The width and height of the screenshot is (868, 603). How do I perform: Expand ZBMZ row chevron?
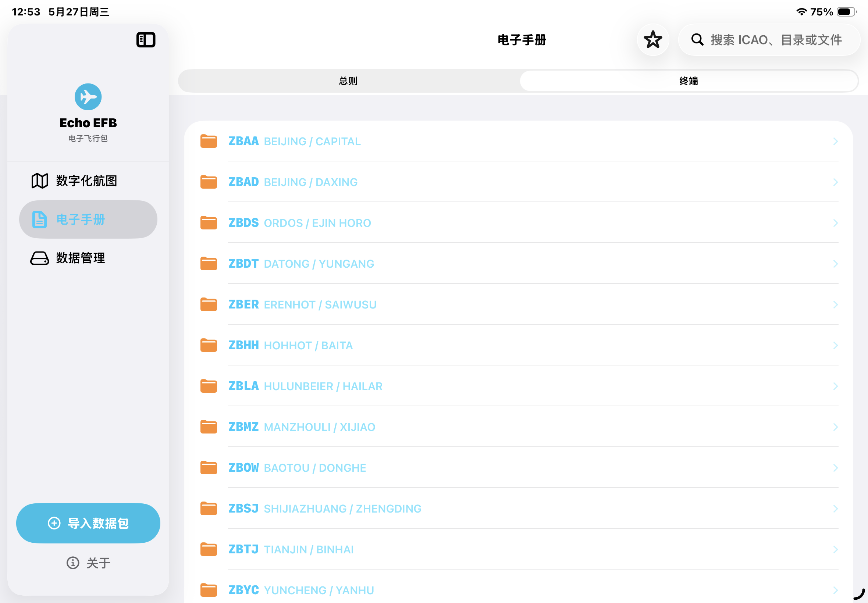point(836,427)
